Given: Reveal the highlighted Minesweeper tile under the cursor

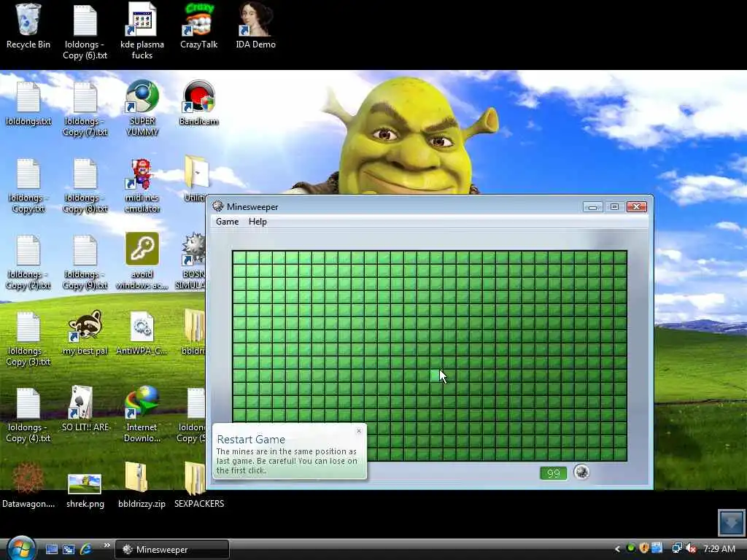Looking at the screenshot, I should tap(436, 376).
